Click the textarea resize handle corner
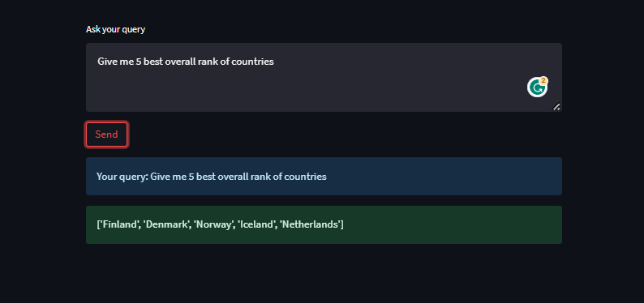 tap(556, 107)
